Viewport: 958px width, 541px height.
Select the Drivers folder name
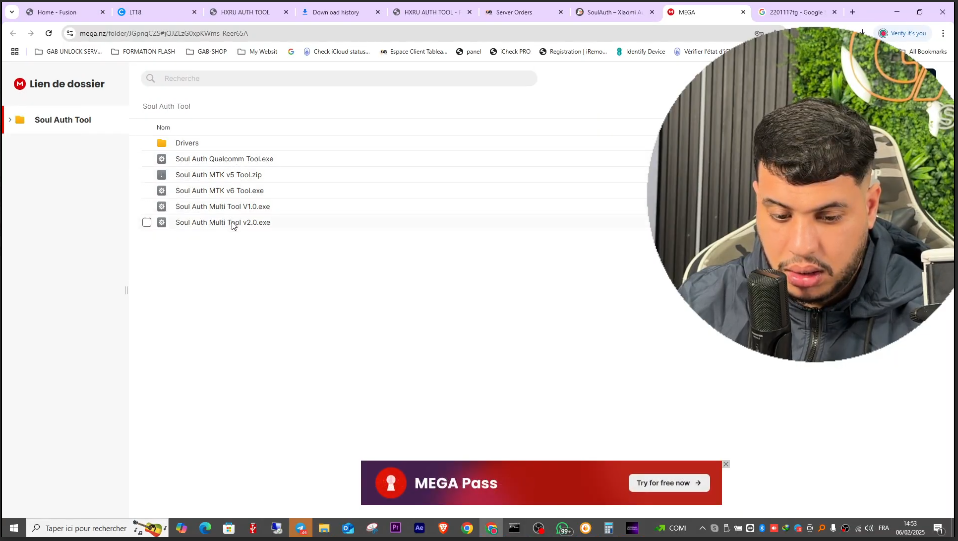[x=187, y=143]
